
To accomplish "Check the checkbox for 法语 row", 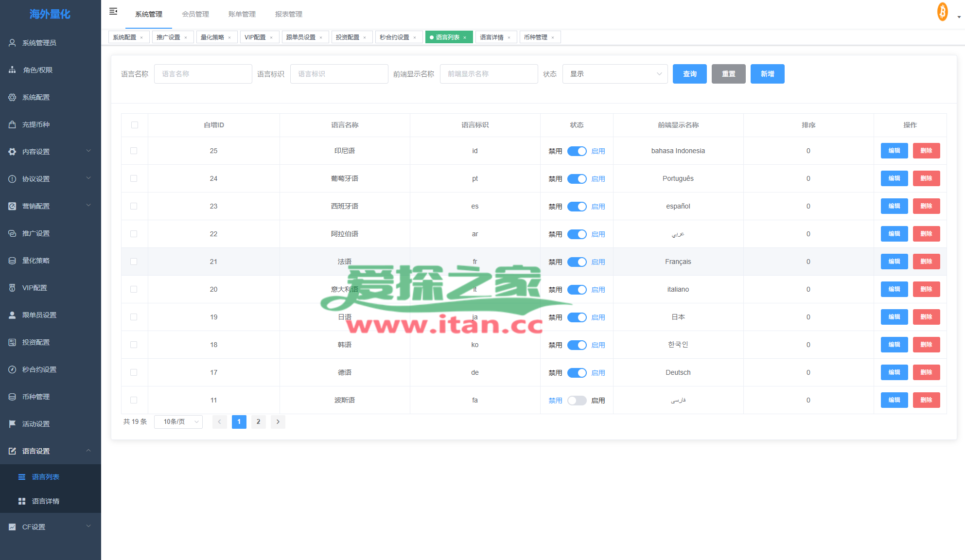I will coord(134,262).
